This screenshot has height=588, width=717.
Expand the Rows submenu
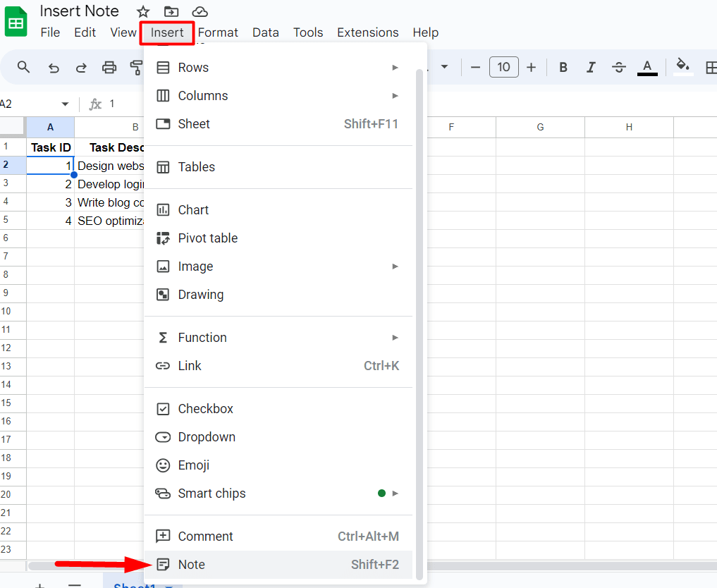[x=395, y=67]
